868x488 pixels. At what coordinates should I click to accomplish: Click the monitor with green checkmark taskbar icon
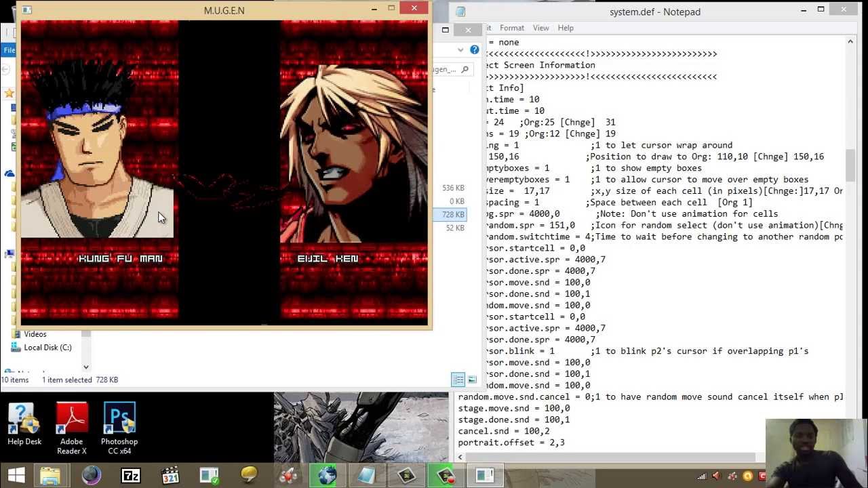pos(210,476)
